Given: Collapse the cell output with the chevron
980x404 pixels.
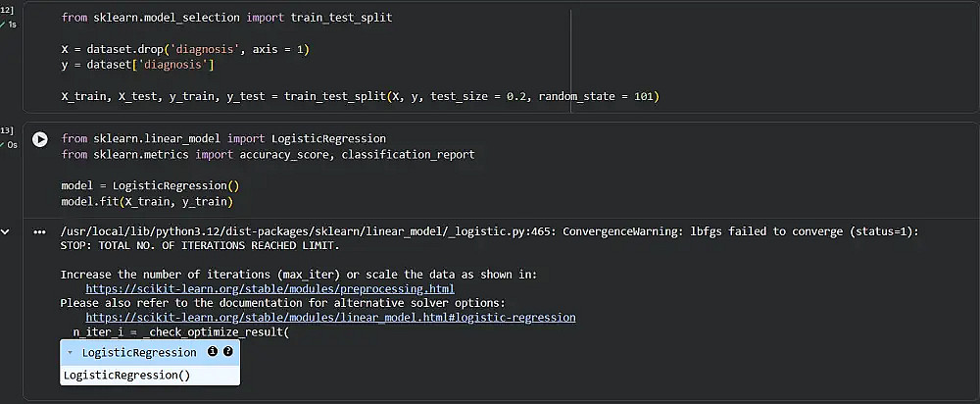Looking at the screenshot, I should (6, 232).
